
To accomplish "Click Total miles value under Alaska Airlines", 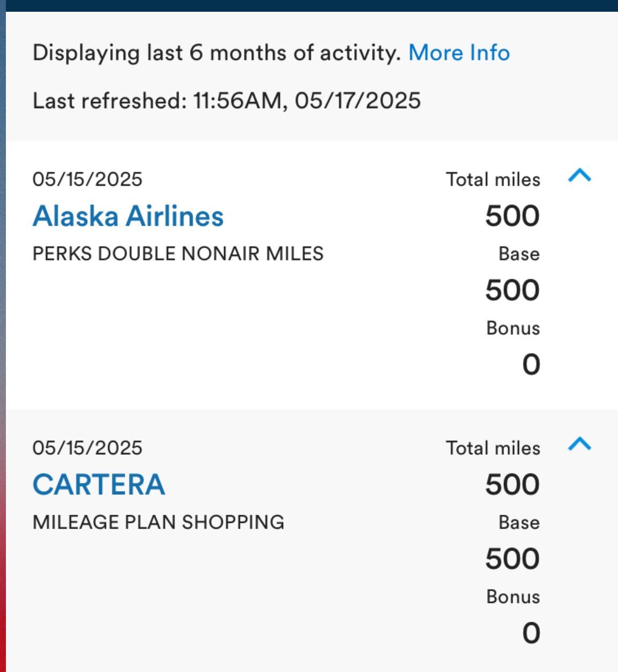I will [x=513, y=216].
